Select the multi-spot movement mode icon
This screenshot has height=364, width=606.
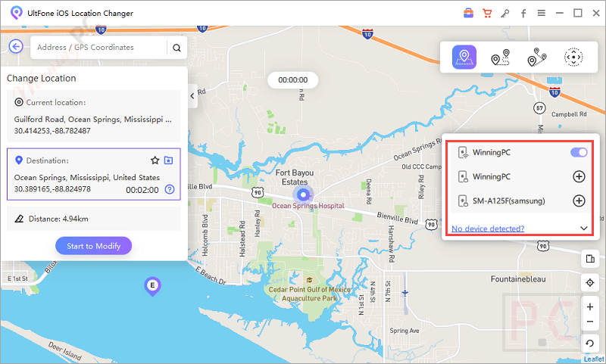click(x=537, y=57)
